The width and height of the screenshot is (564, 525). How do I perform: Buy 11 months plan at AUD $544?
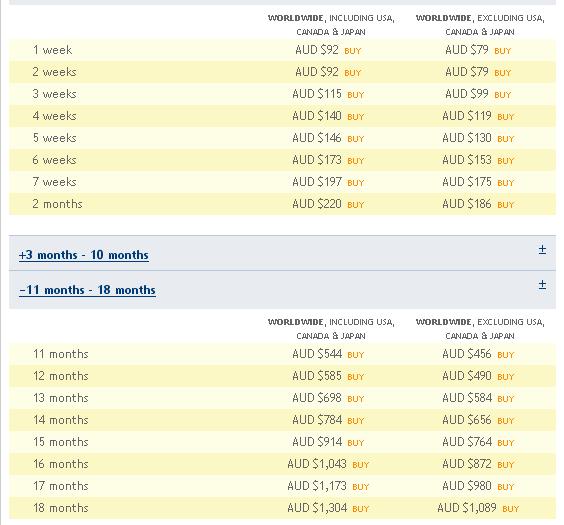tap(356, 355)
